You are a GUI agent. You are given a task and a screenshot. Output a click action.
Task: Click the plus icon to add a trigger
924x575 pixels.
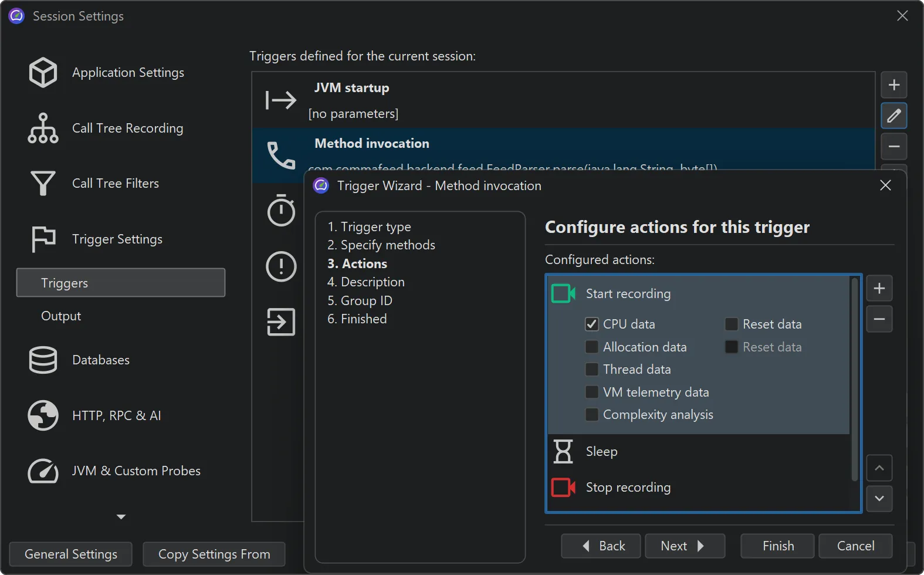[893, 85]
